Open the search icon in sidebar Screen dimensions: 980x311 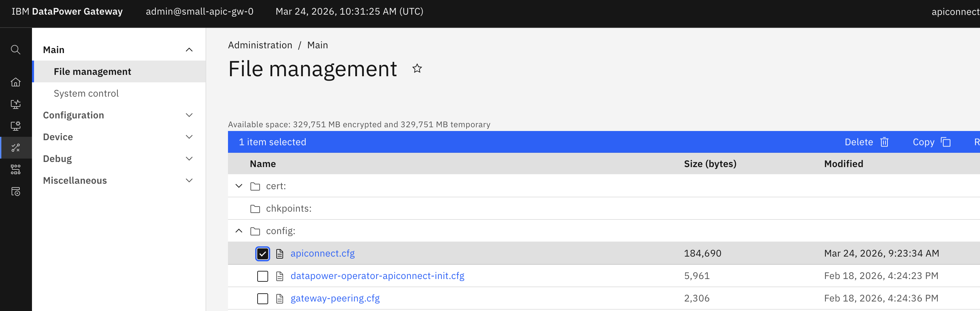(16, 49)
